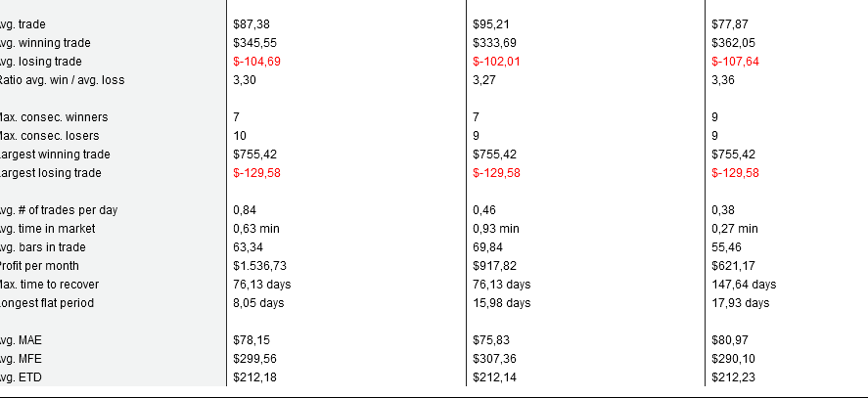Select Profit per month value $1.536,73
Image resolution: width=868 pixels, height=398 pixels.
259,266
